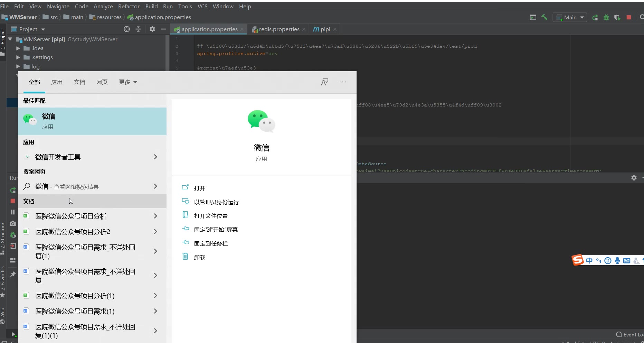Click 打开 to open WeChat

(200, 188)
